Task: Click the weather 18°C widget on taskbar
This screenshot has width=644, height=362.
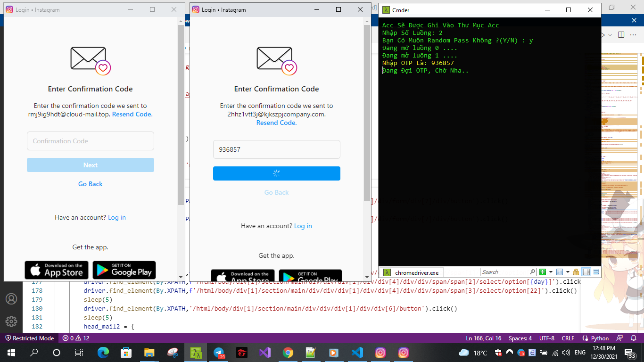Action: (x=473, y=353)
